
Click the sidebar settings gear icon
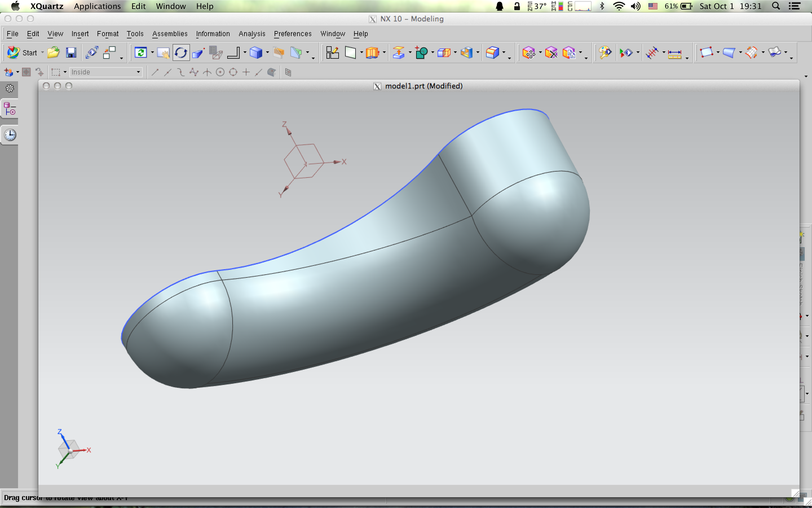point(10,88)
